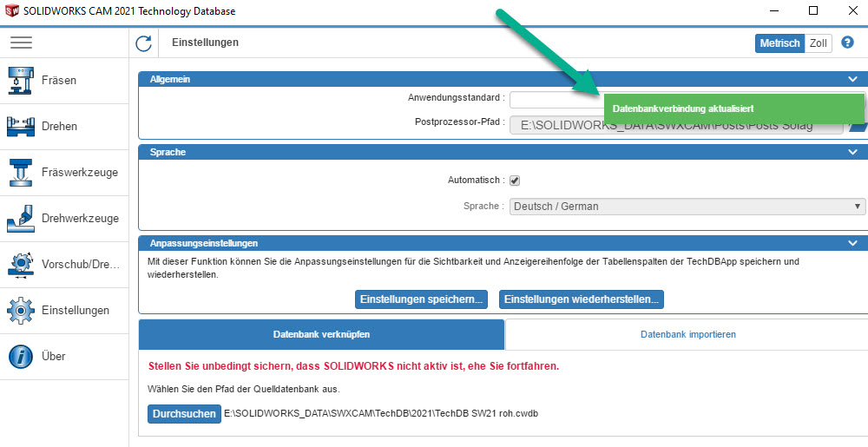Image resolution: width=868 pixels, height=447 pixels.
Task: Switch to Datenbank importieren tab
Action: pyautogui.click(x=687, y=334)
